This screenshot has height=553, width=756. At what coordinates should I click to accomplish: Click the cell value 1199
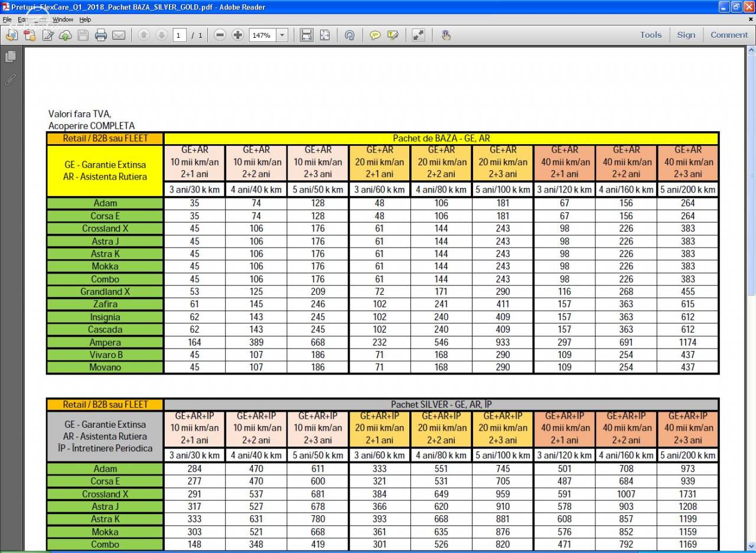[688, 519]
